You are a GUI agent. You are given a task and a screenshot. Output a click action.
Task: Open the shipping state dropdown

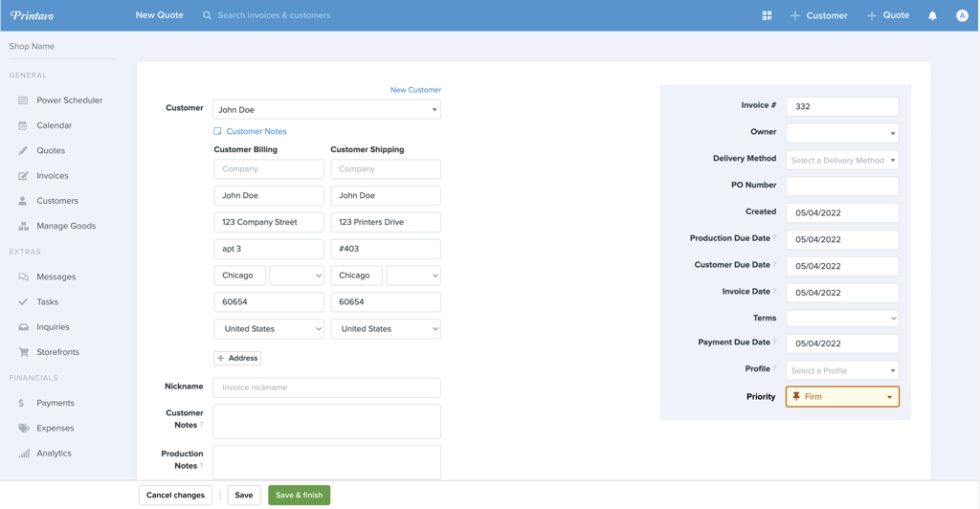(413, 276)
